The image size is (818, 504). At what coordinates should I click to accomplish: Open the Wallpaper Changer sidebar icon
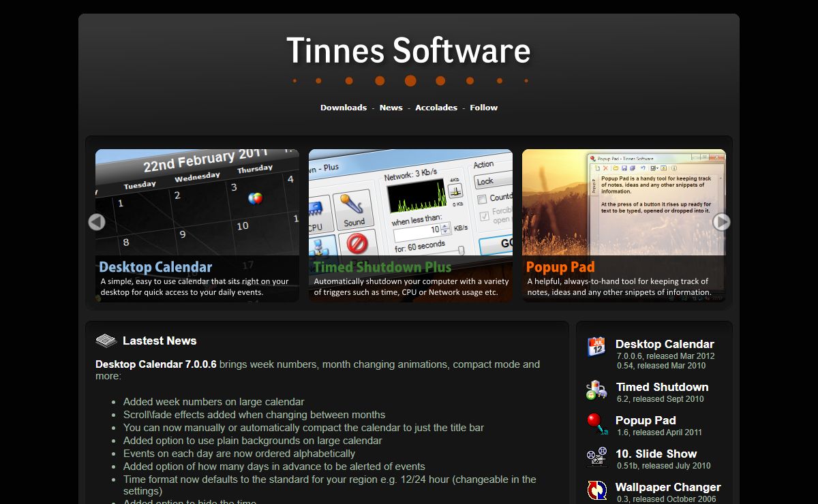pyautogui.click(x=597, y=491)
